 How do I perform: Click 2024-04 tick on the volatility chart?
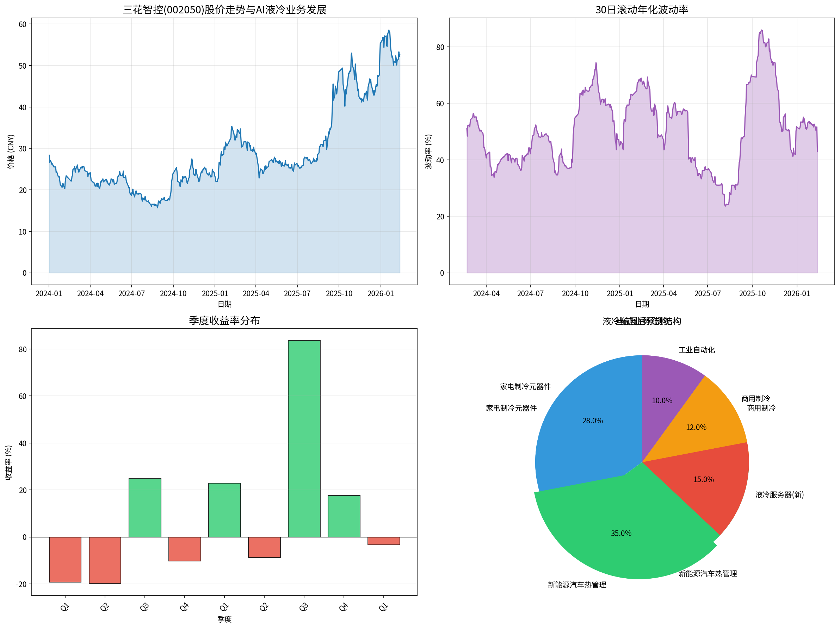(486, 293)
